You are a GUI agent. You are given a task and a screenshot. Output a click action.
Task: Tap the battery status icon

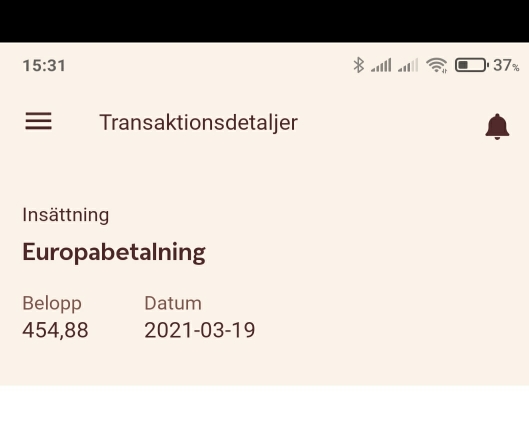click(x=472, y=65)
